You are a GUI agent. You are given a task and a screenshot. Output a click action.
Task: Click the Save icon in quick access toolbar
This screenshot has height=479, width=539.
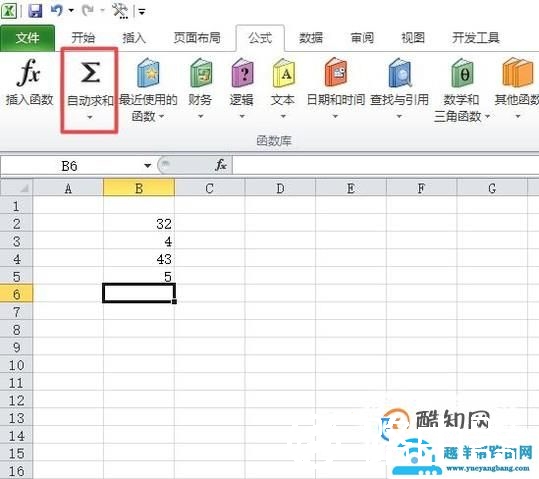click(35, 11)
